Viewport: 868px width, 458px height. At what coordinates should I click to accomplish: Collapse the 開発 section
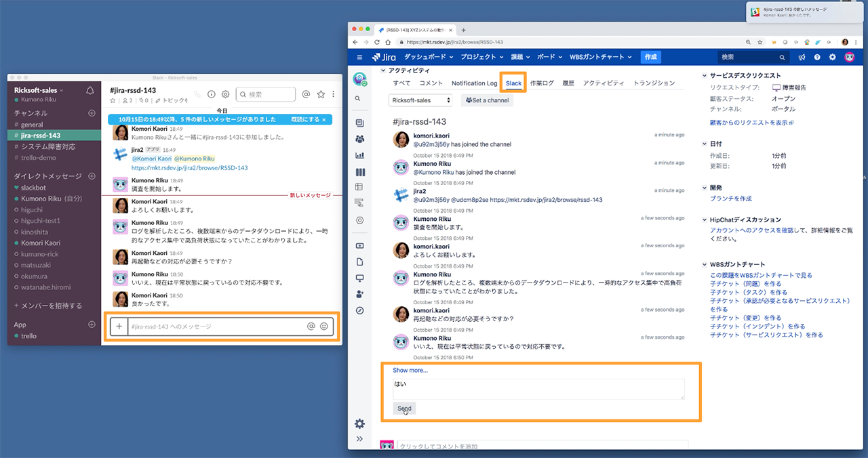tap(705, 188)
